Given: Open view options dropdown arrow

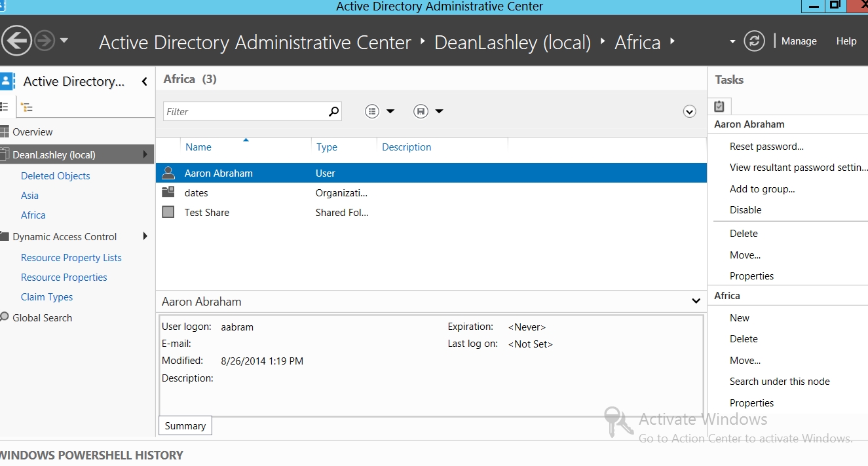Looking at the screenshot, I should point(390,111).
